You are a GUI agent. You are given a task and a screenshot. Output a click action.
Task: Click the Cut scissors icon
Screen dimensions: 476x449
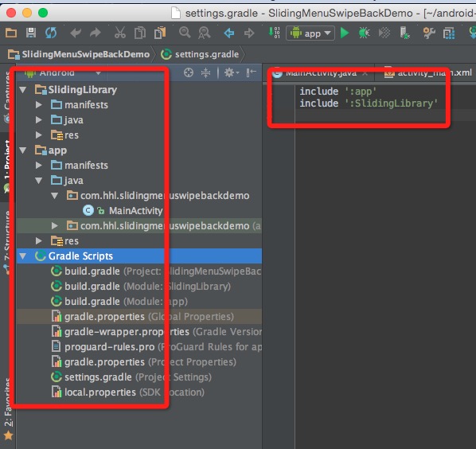pos(120,33)
